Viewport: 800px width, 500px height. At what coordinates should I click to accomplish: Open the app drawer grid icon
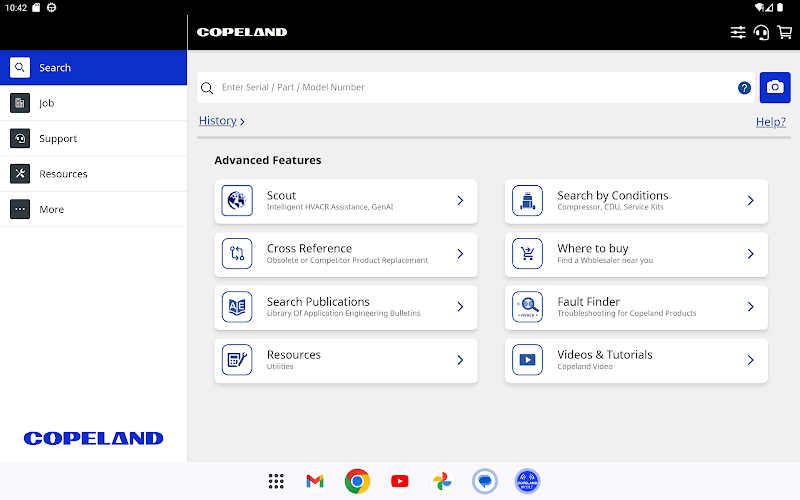[x=276, y=481]
